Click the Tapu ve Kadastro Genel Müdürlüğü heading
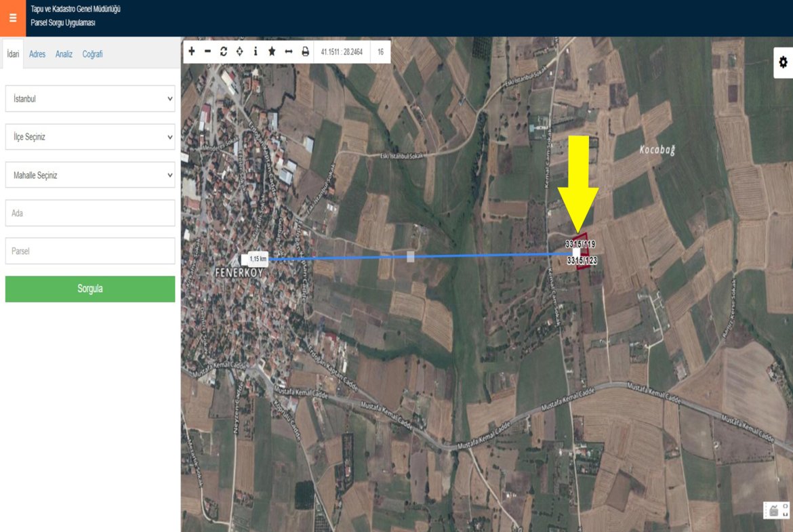The image size is (793, 532). coord(75,9)
